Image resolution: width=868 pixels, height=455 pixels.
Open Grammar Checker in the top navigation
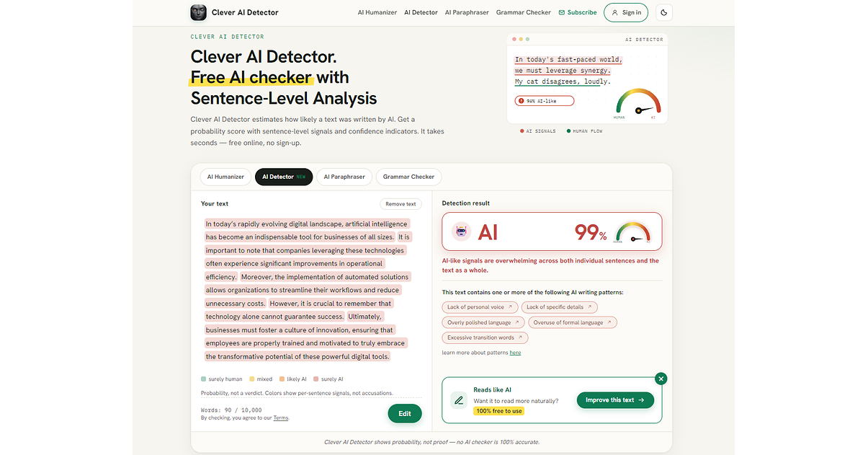click(524, 12)
